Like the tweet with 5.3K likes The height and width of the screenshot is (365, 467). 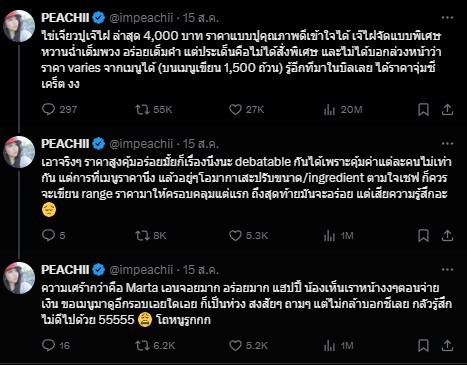(248, 235)
